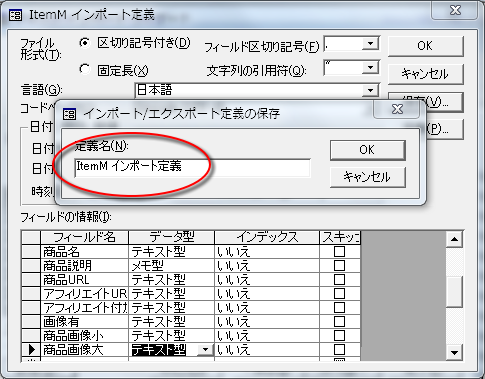Image resolution: width=485 pixels, height=379 pixels.
Task: Select the 商品画像大 field name cell
Action: 85,350
